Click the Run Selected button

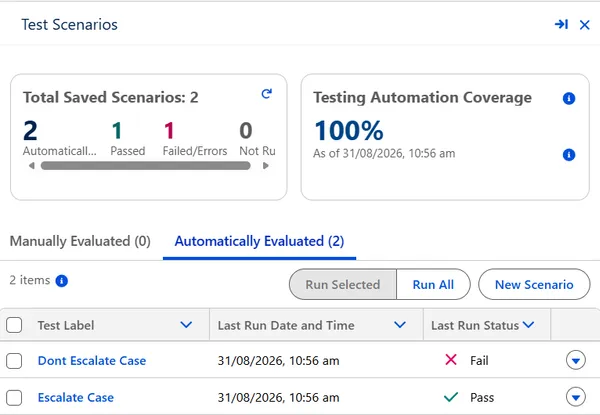[x=343, y=284]
